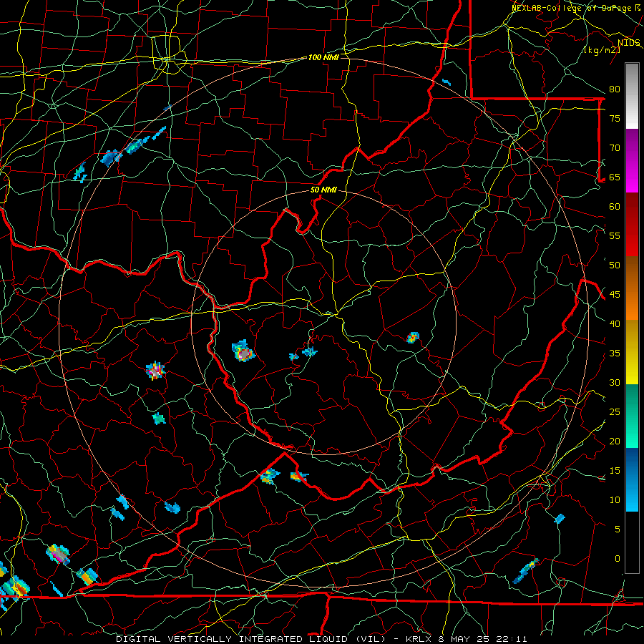Select the 20 value on the color scale
The image size is (644, 644).
615,441
